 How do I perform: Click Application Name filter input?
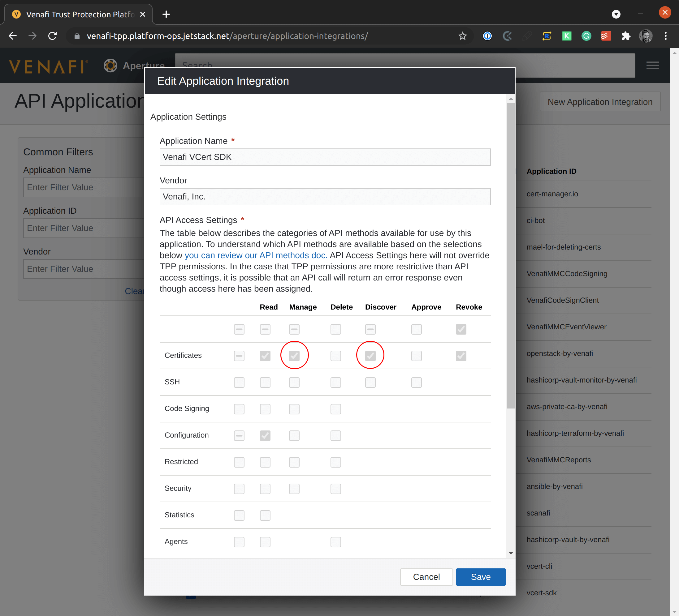(x=84, y=187)
